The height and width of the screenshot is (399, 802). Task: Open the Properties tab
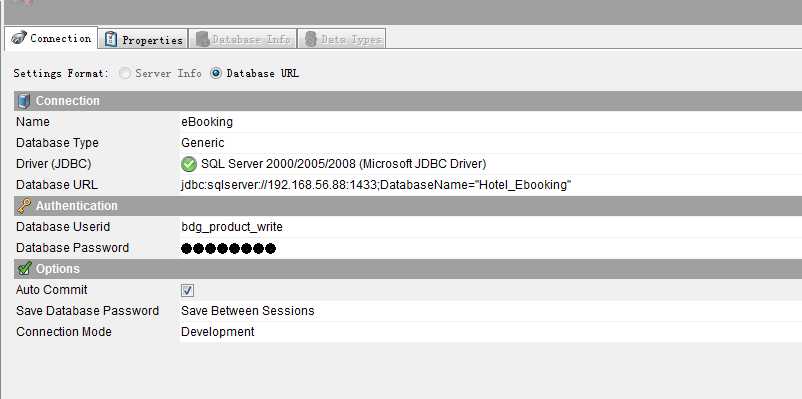coord(143,39)
